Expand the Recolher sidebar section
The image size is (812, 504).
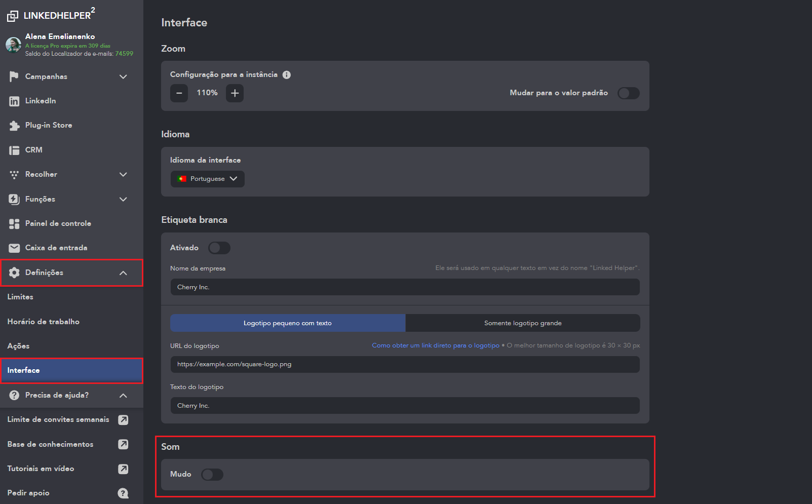pos(123,175)
